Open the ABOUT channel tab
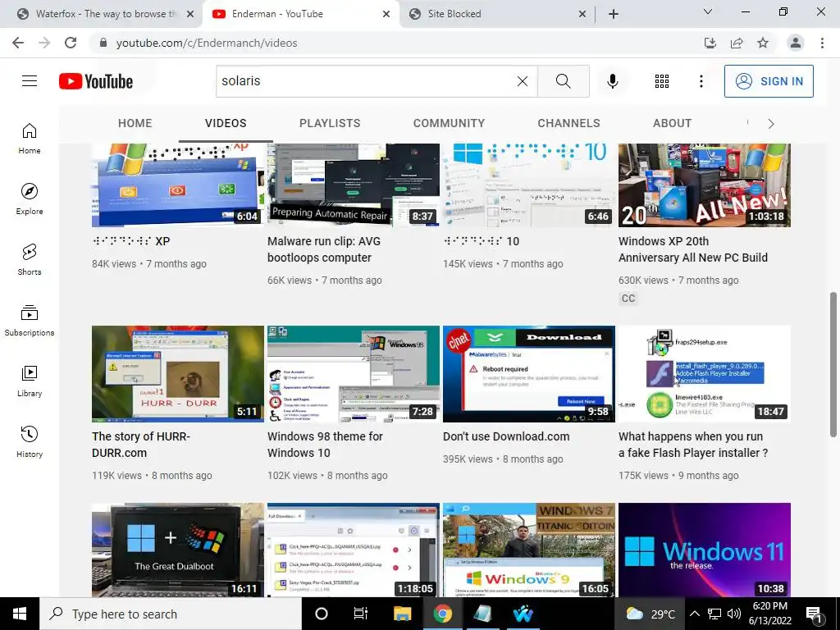Image resolution: width=840 pixels, height=630 pixels. tap(673, 123)
